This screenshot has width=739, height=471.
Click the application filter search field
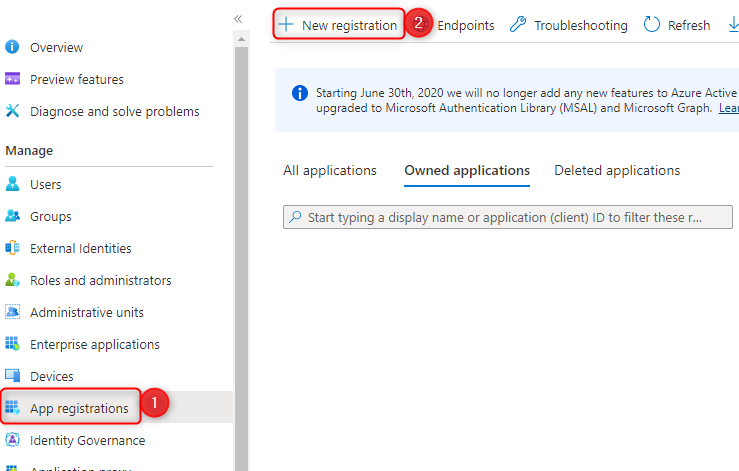(494, 217)
